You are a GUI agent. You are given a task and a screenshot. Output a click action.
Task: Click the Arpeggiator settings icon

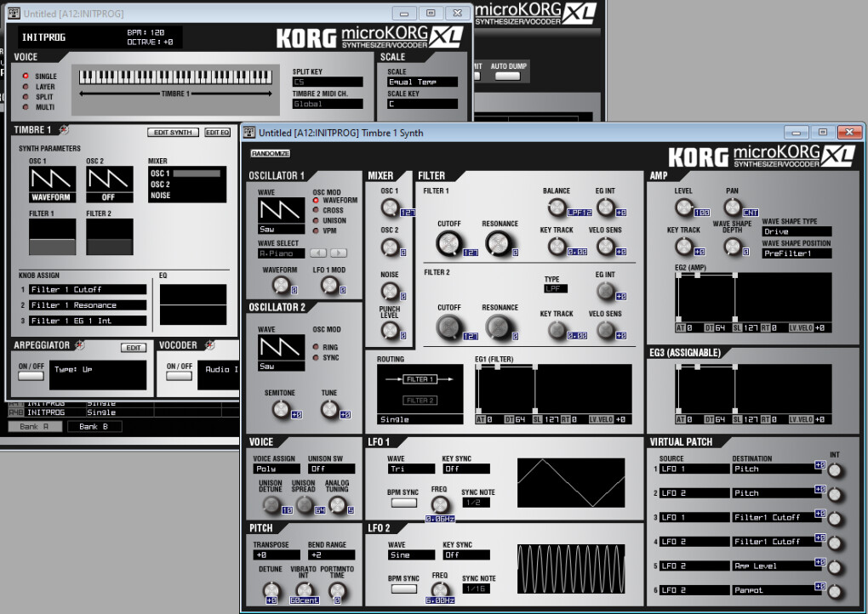pos(80,345)
